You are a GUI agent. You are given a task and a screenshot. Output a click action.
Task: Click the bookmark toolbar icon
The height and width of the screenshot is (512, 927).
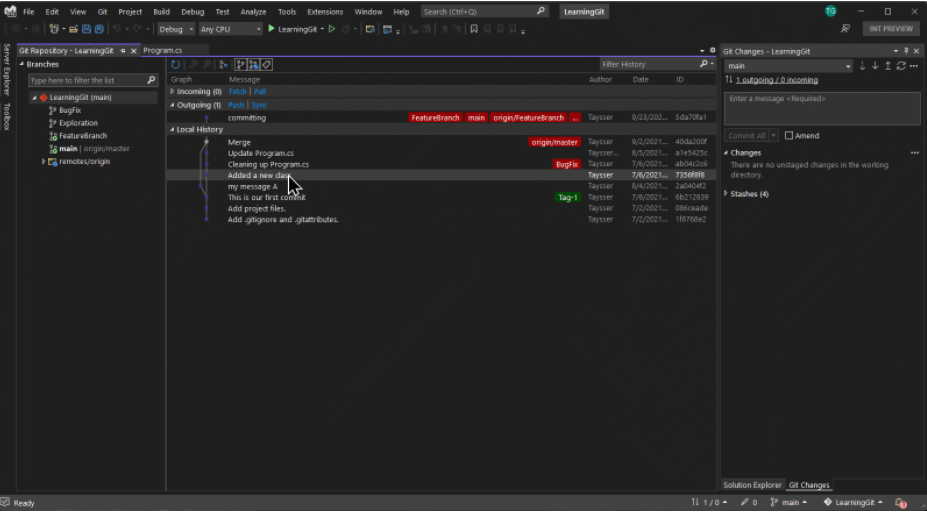click(474, 29)
